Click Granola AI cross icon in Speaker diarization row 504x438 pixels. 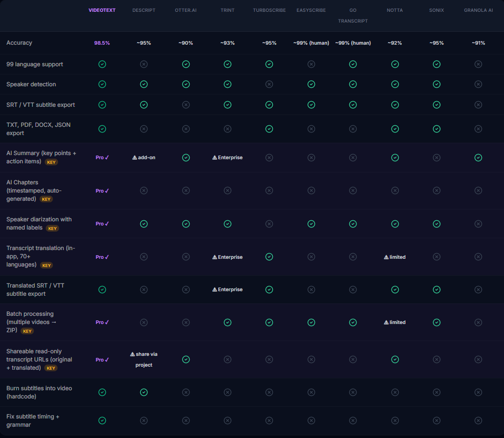click(478, 224)
